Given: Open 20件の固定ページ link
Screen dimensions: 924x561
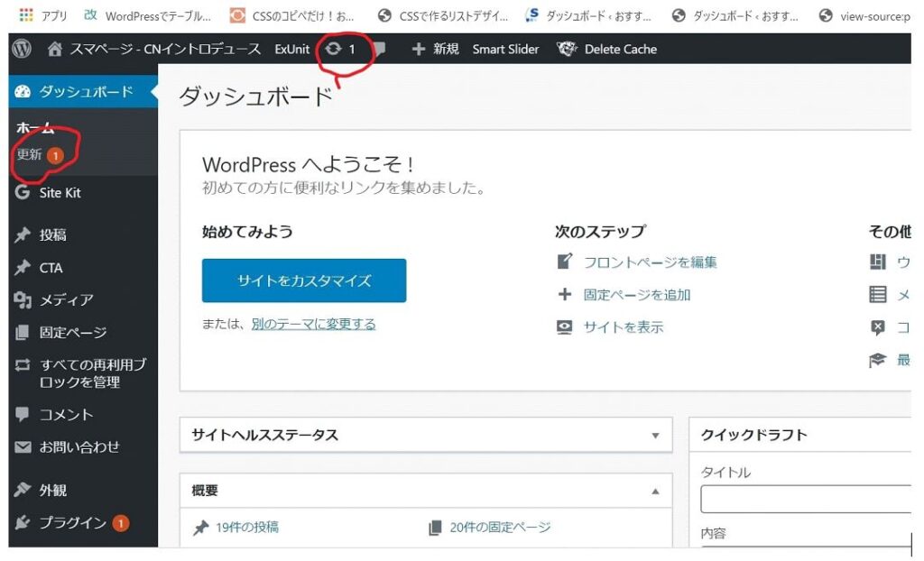Looking at the screenshot, I should (x=500, y=528).
